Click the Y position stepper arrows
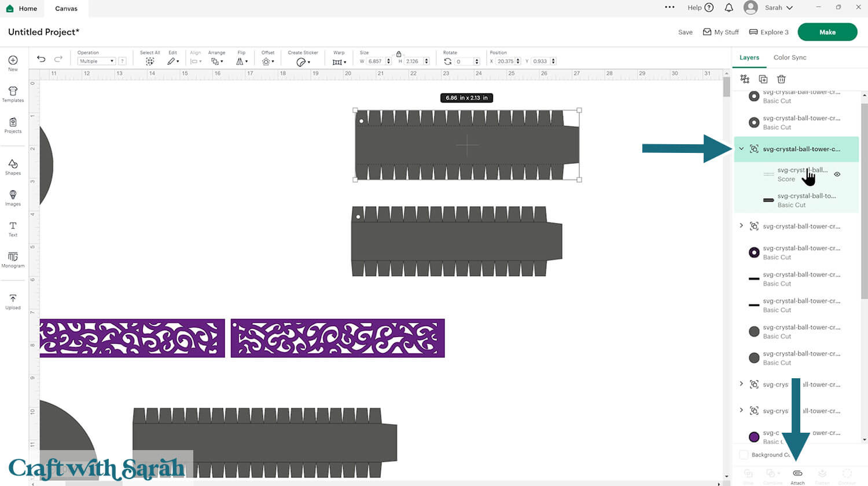This screenshot has height=486, width=868. pyautogui.click(x=553, y=61)
